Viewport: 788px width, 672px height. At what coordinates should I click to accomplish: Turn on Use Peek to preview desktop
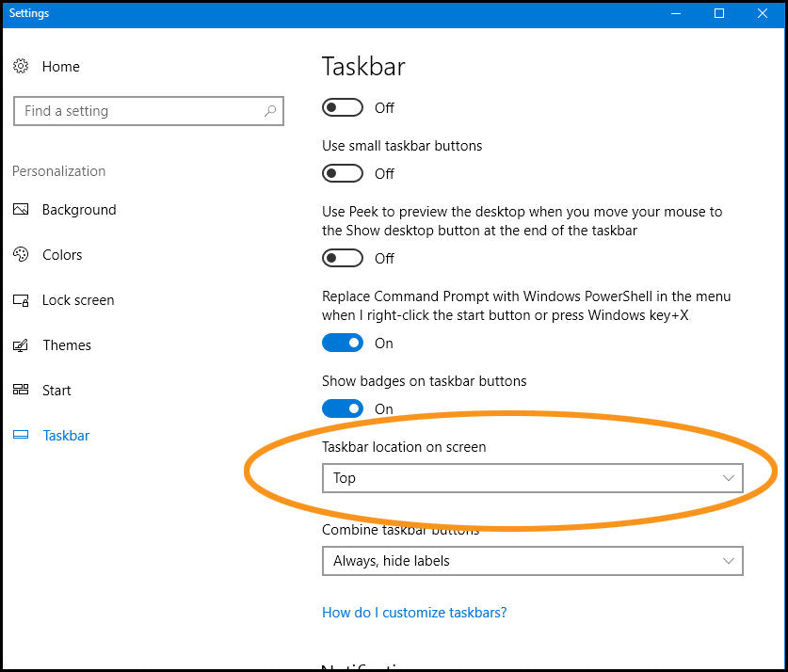[x=343, y=258]
